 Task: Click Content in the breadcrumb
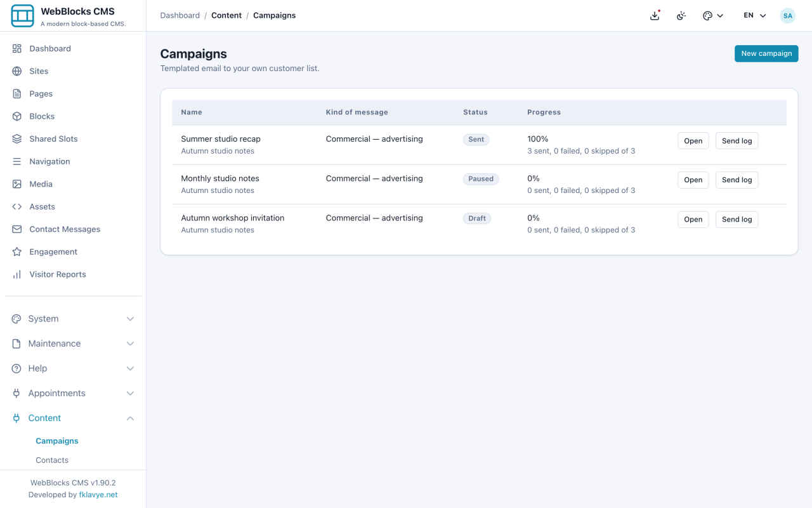coord(226,15)
